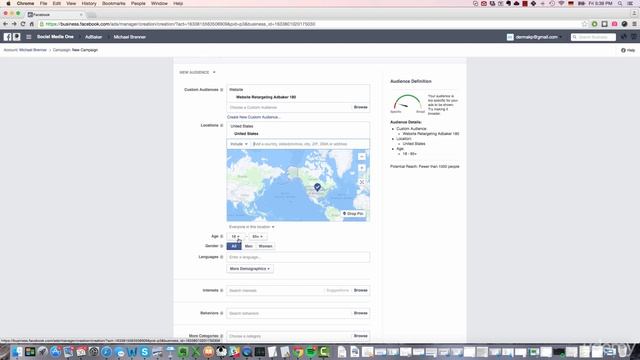
Task: Open the maximum age 65+ dropdown
Action: [x=257, y=237]
